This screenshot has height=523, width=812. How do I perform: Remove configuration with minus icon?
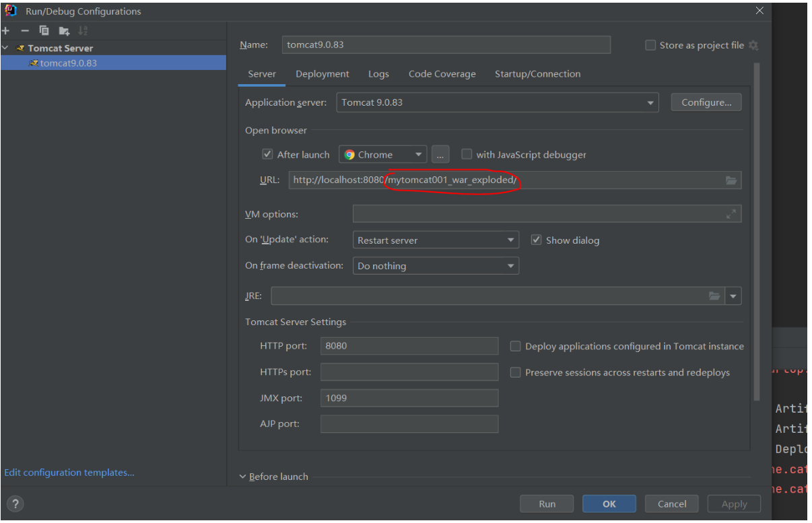coord(25,31)
